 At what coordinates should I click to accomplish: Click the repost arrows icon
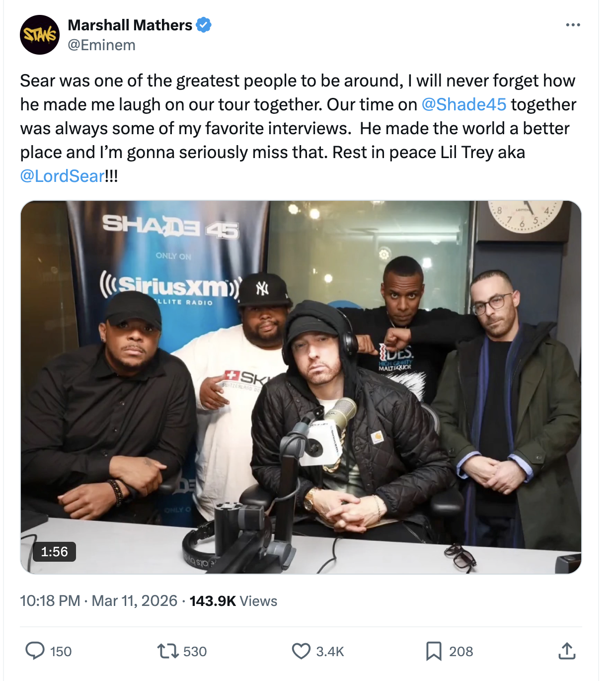[x=168, y=651]
